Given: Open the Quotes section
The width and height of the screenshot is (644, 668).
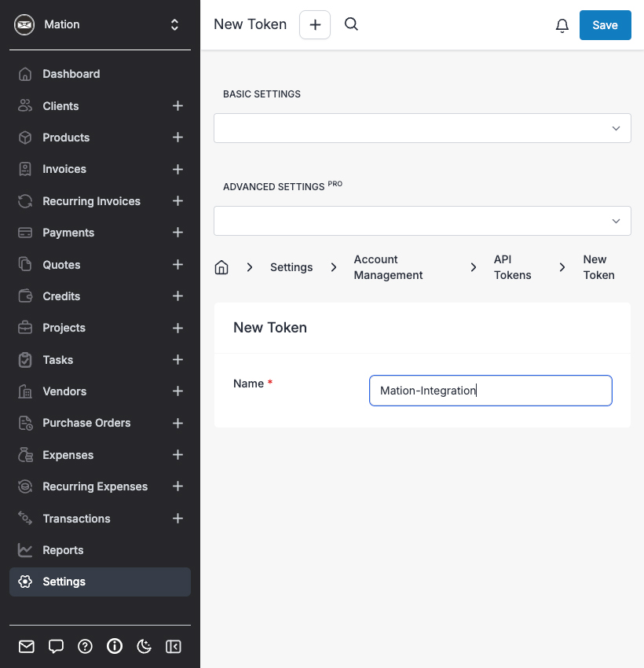Looking at the screenshot, I should (x=61, y=265).
